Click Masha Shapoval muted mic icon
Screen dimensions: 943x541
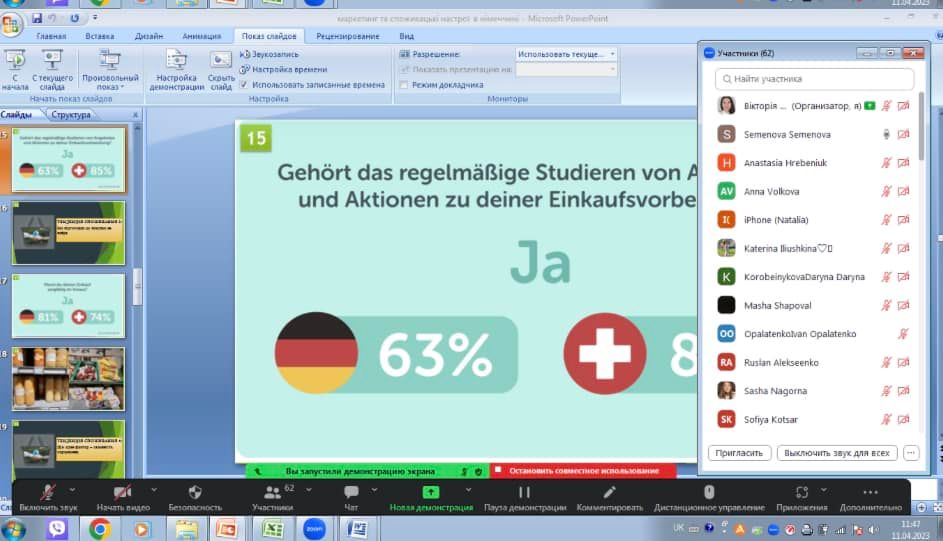point(886,305)
